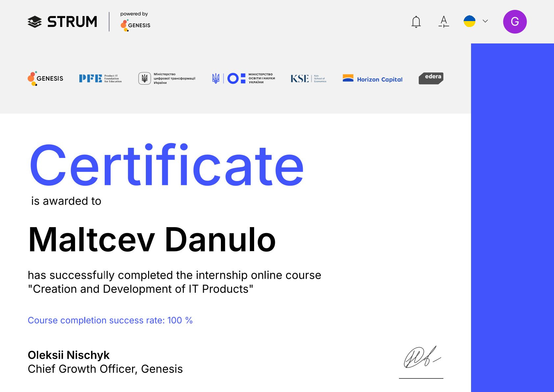Open the purple G user avatar
This screenshot has height=392, width=554.
click(x=515, y=22)
